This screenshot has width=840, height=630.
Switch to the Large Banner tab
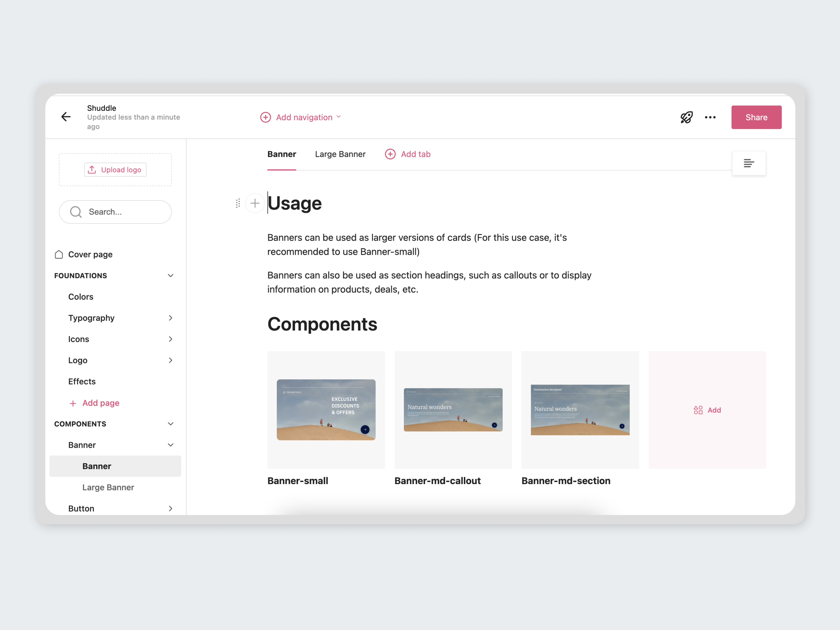(x=340, y=154)
